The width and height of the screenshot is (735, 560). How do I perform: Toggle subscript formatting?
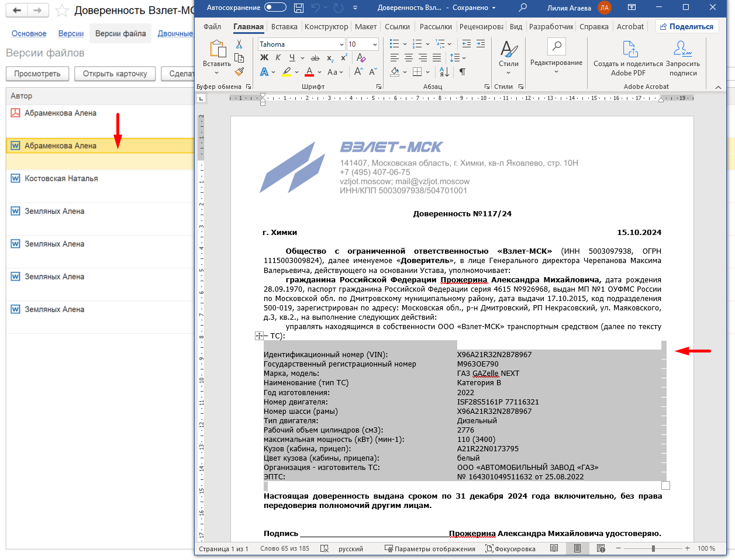[330, 58]
